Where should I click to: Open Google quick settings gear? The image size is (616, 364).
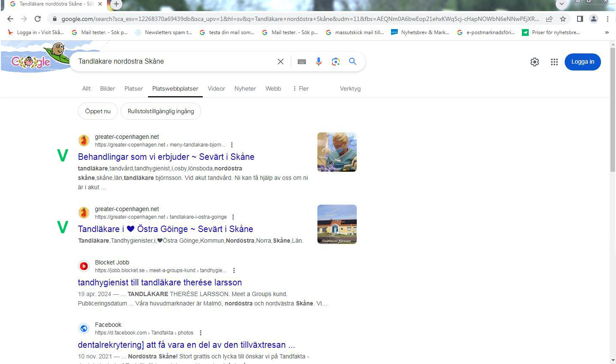535,62
